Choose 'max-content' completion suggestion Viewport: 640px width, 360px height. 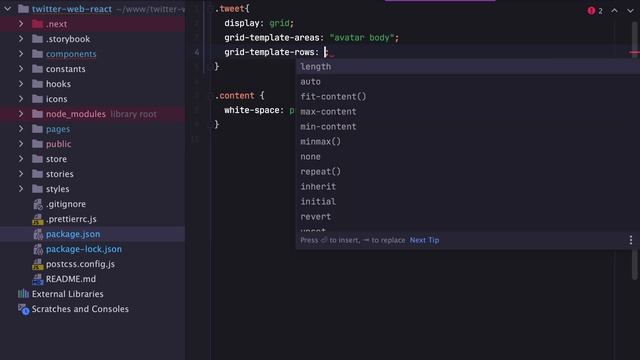pyautogui.click(x=468, y=111)
